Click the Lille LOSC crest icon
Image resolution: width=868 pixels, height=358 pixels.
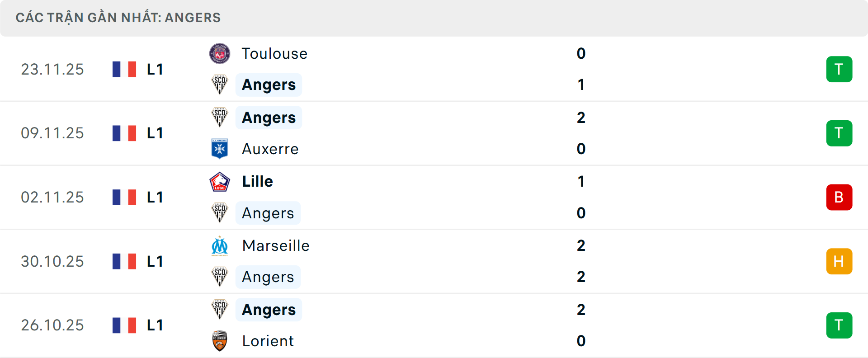[220, 182]
